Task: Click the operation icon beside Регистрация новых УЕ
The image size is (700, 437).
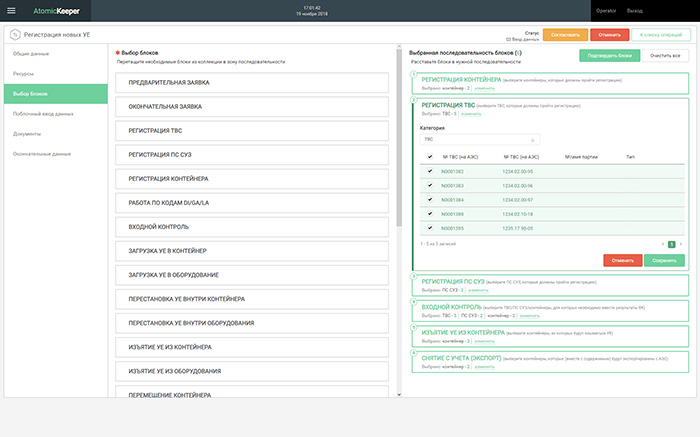Action: pyautogui.click(x=14, y=33)
